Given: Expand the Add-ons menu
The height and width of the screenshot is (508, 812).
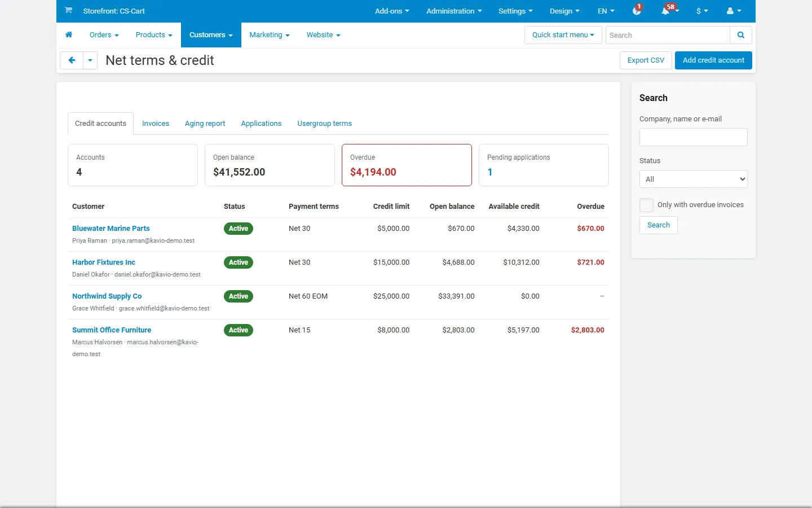Looking at the screenshot, I should pos(392,11).
